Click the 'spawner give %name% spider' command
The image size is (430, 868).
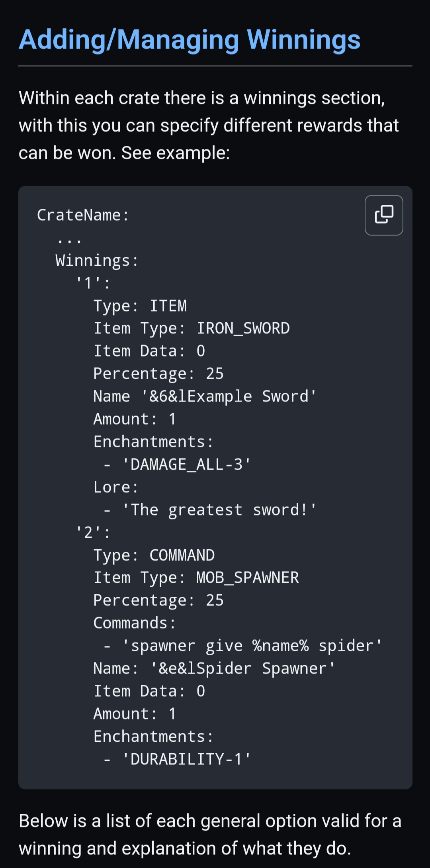[252, 646]
